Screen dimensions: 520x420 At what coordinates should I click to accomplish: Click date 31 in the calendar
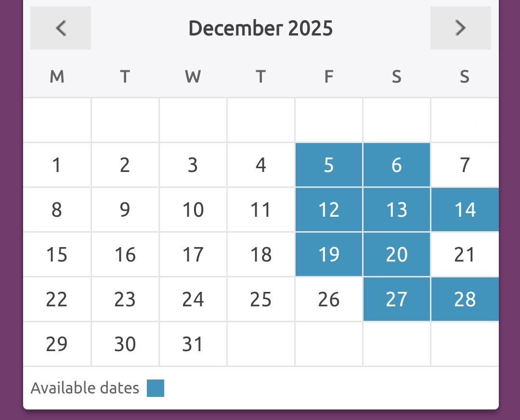click(193, 344)
